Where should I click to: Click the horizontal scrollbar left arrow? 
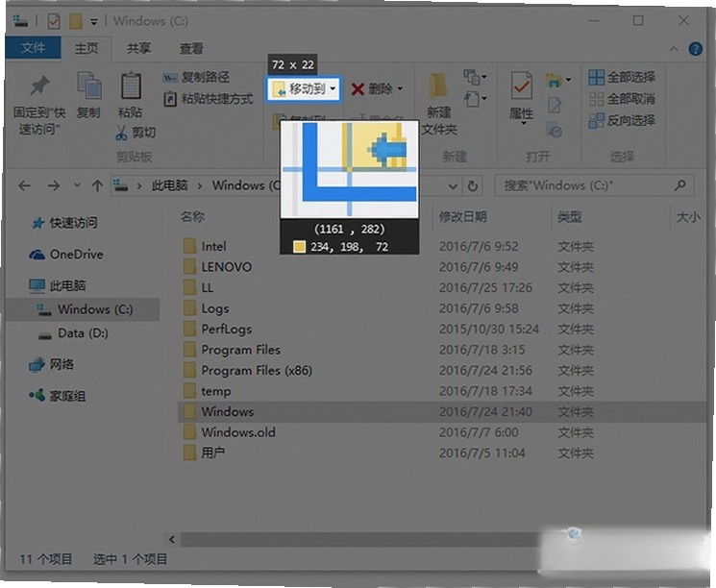pyautogui.click(x=172, y=539)
